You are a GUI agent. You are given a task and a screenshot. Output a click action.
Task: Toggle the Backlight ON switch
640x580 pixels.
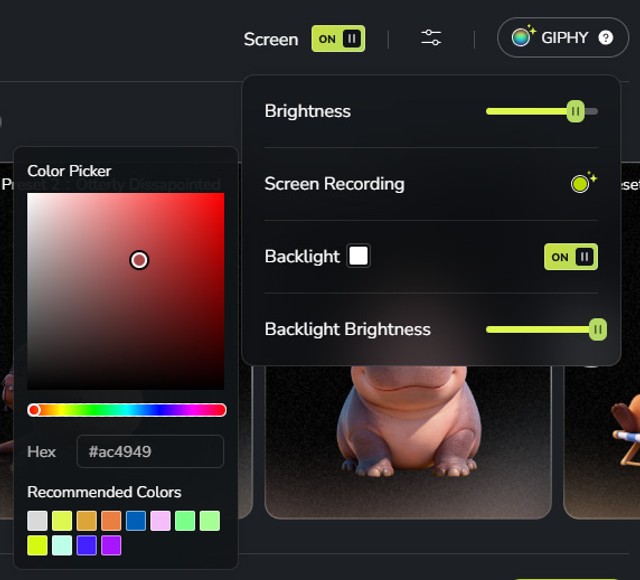pyautogui.click(x=571, y=257)
